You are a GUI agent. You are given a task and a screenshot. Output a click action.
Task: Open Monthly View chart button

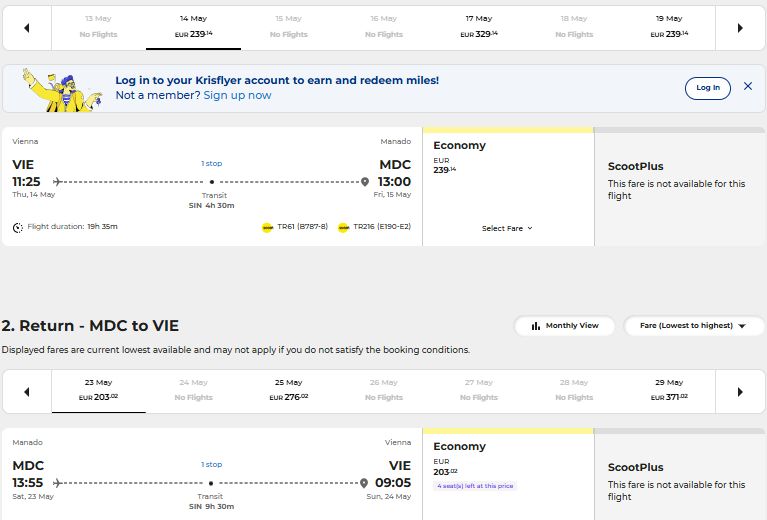point(564,326)
